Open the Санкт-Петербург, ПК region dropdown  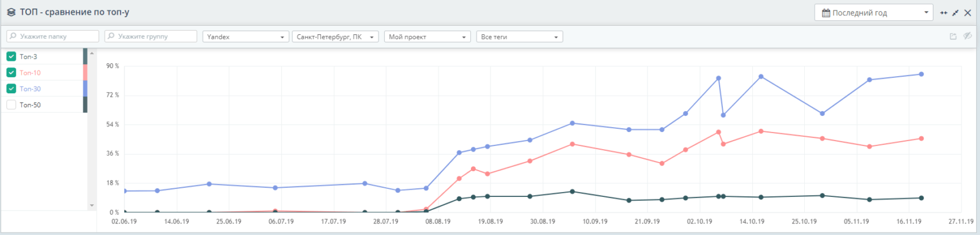pyautogui.click(x=335, y=37)
